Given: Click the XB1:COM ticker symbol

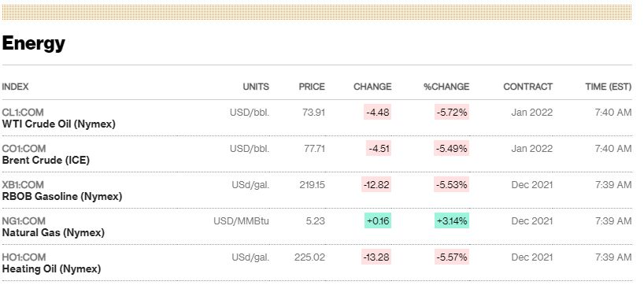Looking at the screenshot, I should click(23, 185).
